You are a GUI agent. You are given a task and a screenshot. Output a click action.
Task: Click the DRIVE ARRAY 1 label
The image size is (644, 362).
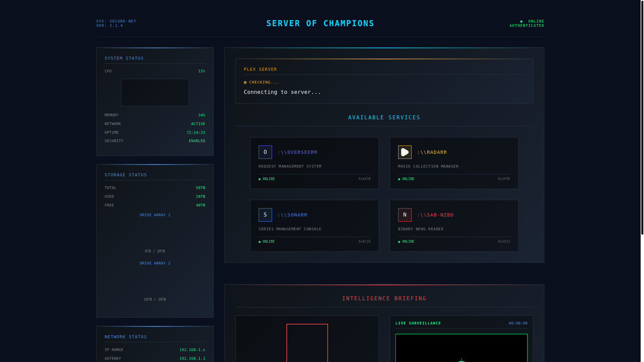[155, 215]
